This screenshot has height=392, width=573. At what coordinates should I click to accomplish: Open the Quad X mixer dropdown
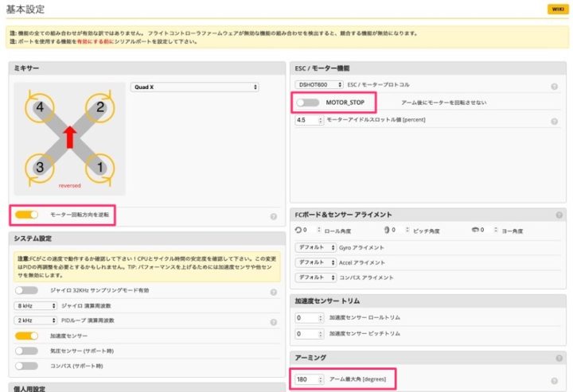194,87
